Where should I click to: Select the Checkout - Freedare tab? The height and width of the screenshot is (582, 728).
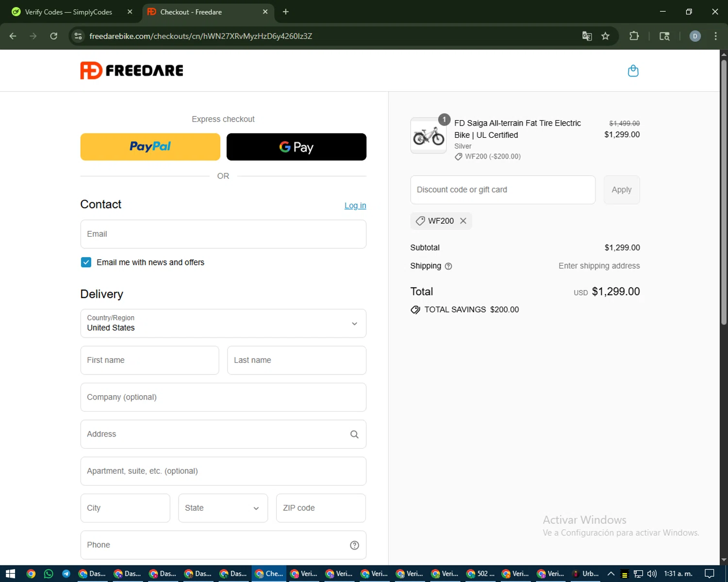coord(208,12)
